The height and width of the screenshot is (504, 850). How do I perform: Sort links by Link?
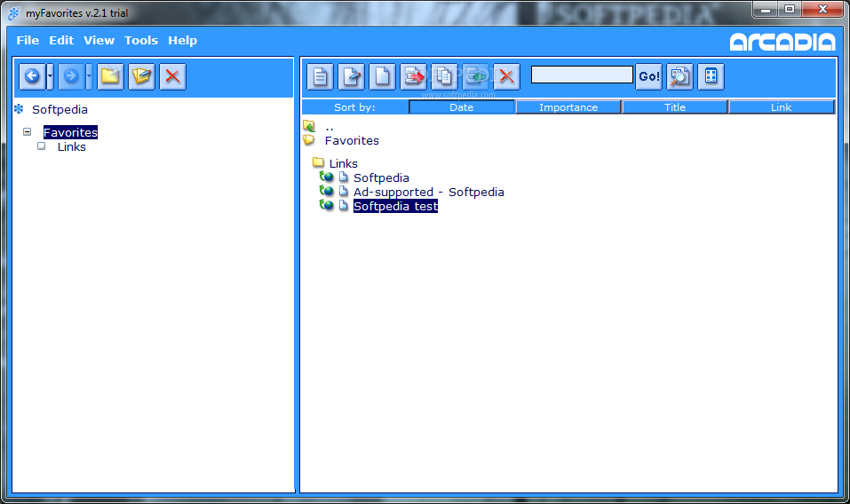[x=781, y=107]
